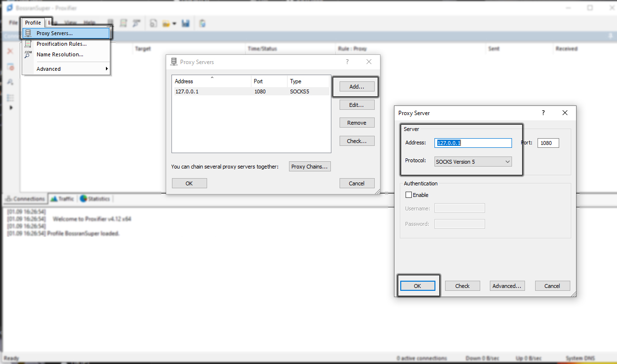Open the Protocol dropdown showing SOCKS Version 5
This screenshot has height=364, width=617.
tap(473, 162)
